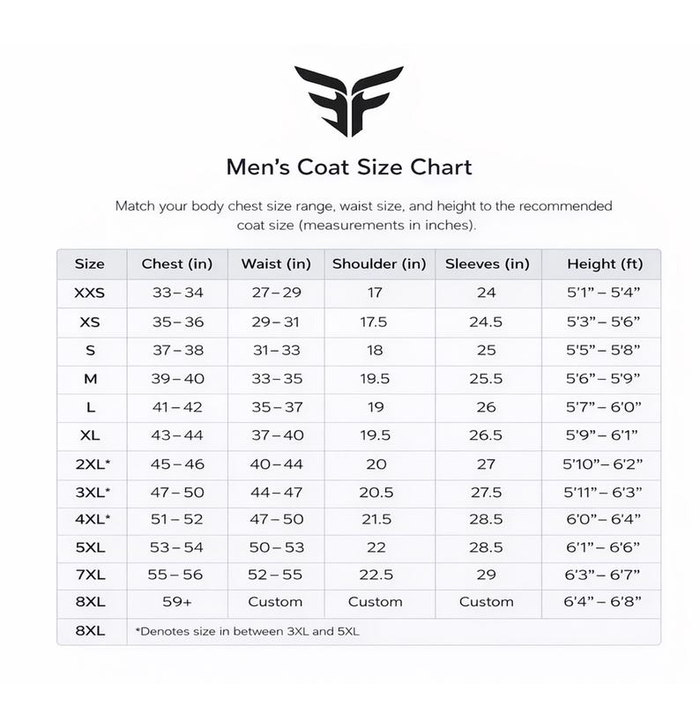The width and height of the screenshot is (700, 728).
Task: Click the 2XL* size row label
Action: [93, 464]
